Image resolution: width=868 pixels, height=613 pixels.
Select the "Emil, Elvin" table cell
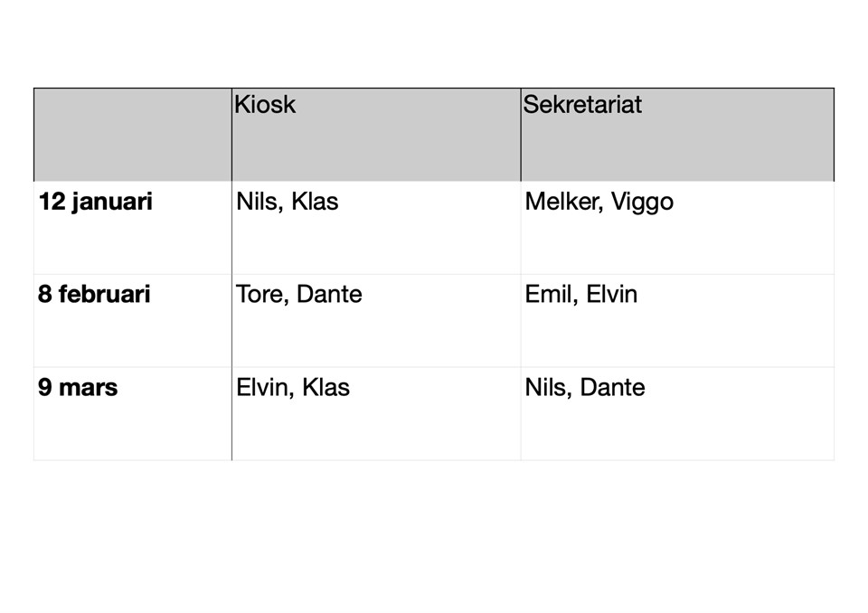coord(580,295)
